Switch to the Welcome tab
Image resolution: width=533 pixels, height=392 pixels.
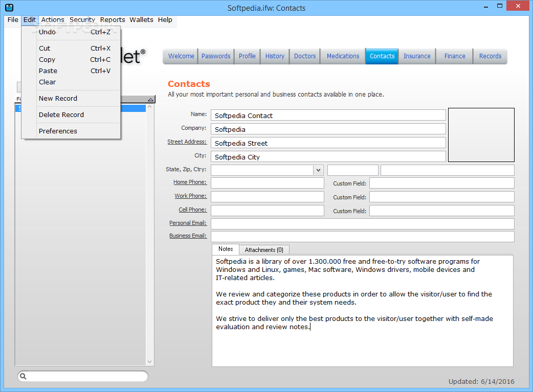181,56
